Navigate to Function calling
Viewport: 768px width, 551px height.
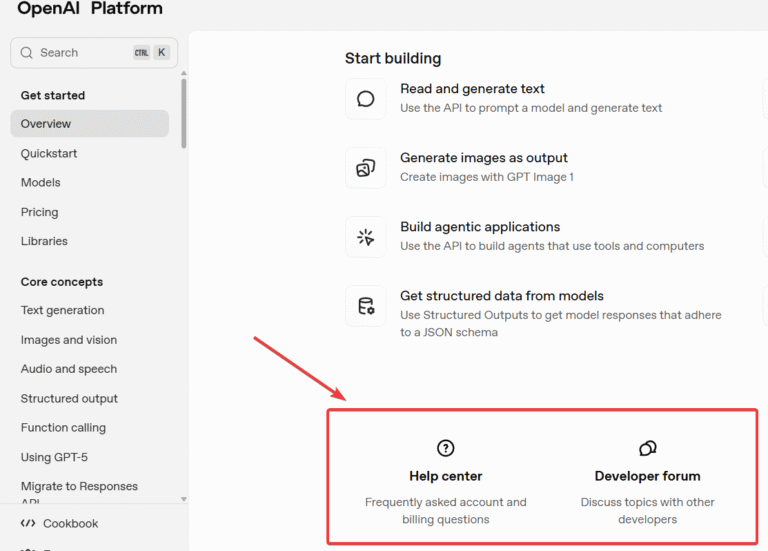point(63,428)
